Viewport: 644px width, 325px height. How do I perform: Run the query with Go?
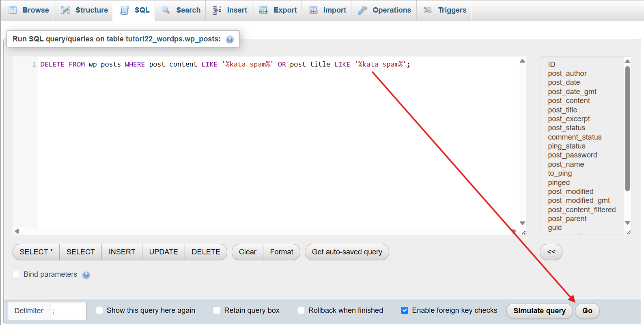(x=587, y=311)
